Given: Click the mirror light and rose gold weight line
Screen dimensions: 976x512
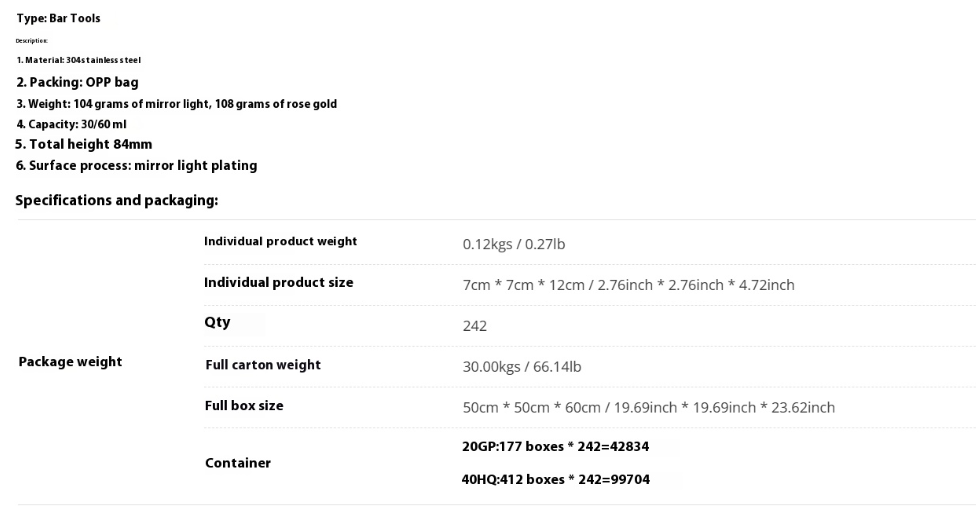Looking at the screenshot, I should (x=176, y=104).
